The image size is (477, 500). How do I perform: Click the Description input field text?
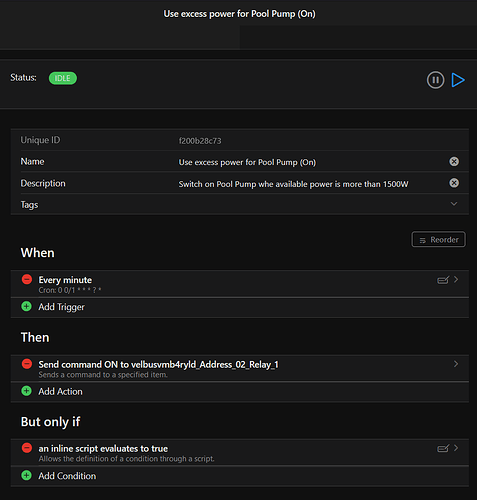pos(293,184)
